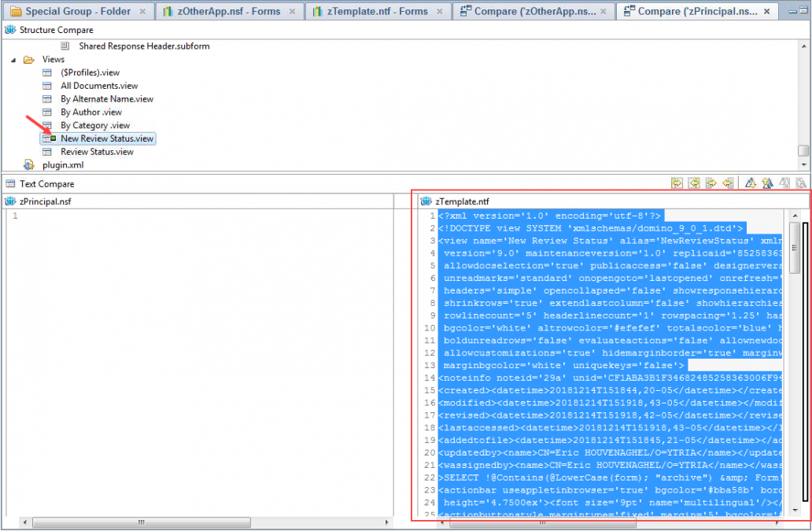Image resolution: width=812 pixels, height=531 pixels.
Task: Close the Compare zPrincipal.ns tab
Action: [767, 11]
